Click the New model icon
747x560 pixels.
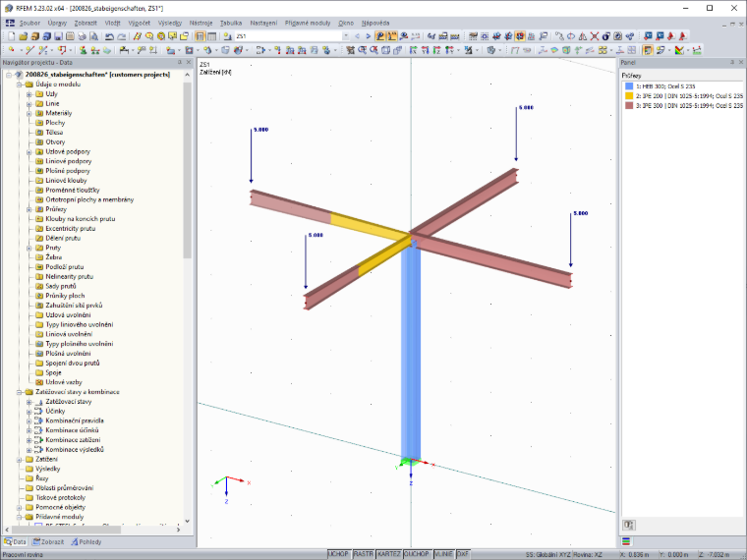[11, 36]
